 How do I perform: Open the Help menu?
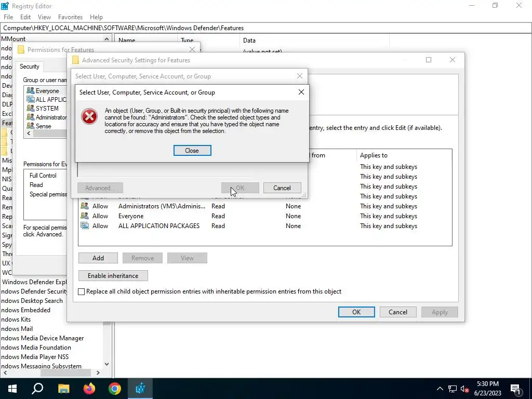point(96,17)
